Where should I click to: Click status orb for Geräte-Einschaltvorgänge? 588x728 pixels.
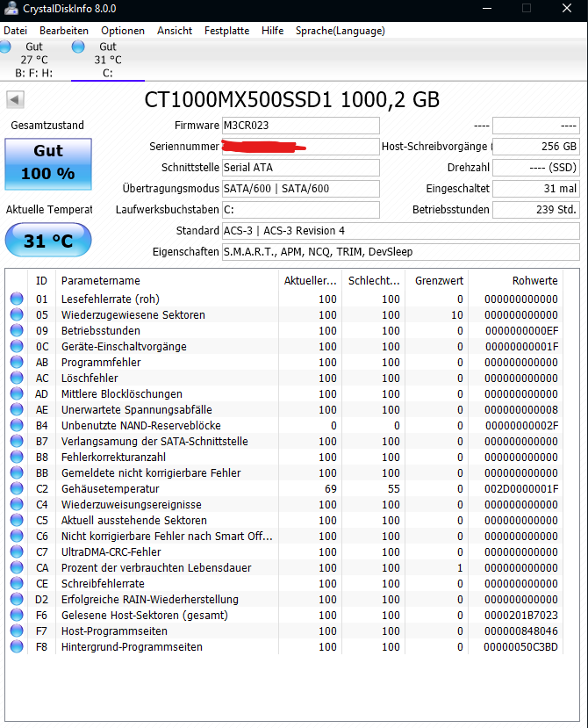pos(17,346)
